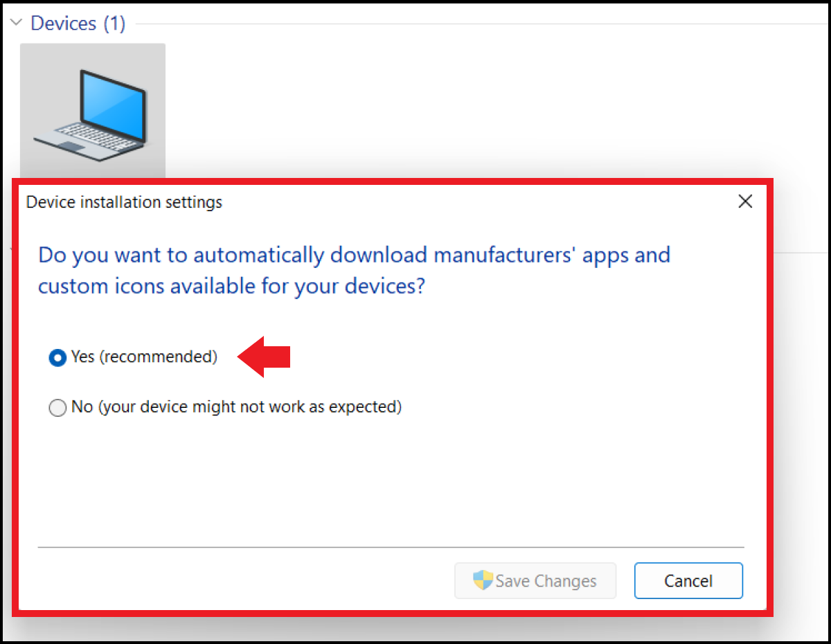Select the Yes (recommended) radio button
831x644 pixels.
click(x=57, y=357)
